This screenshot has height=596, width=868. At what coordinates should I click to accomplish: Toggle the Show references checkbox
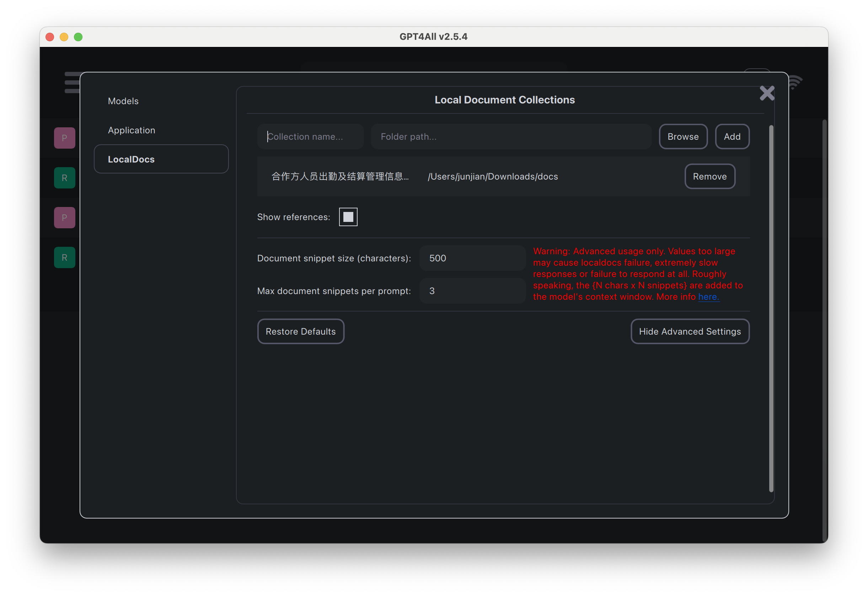pyautogui.click(x=348, y=217)
